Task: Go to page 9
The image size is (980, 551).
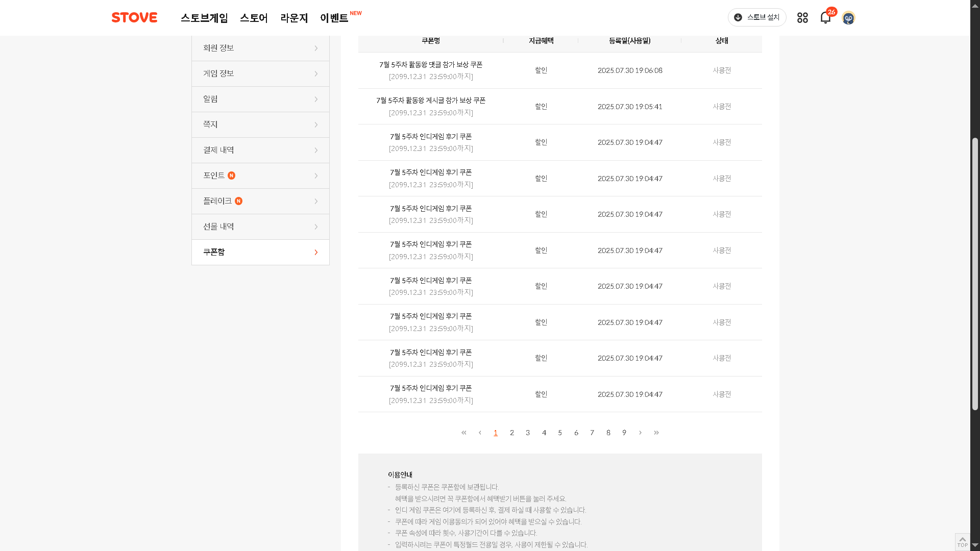Action: 624,433
